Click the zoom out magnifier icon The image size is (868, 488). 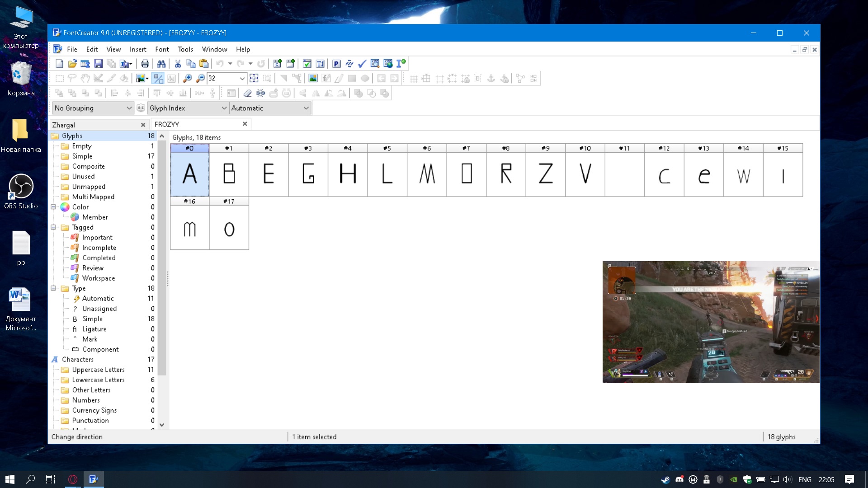(x=200, y=79)
